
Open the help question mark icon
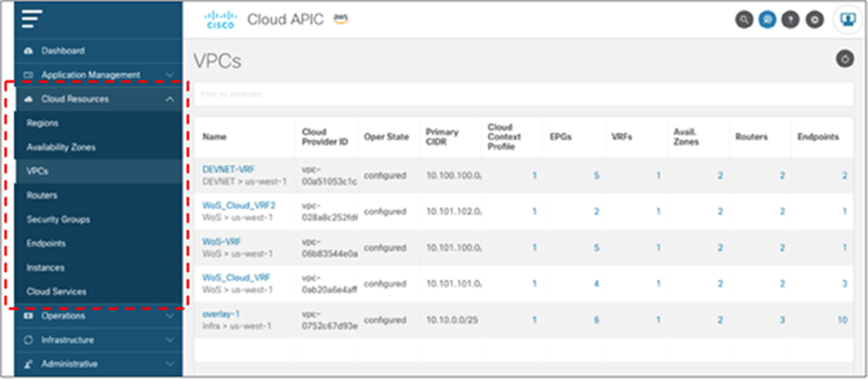(790, 20)
